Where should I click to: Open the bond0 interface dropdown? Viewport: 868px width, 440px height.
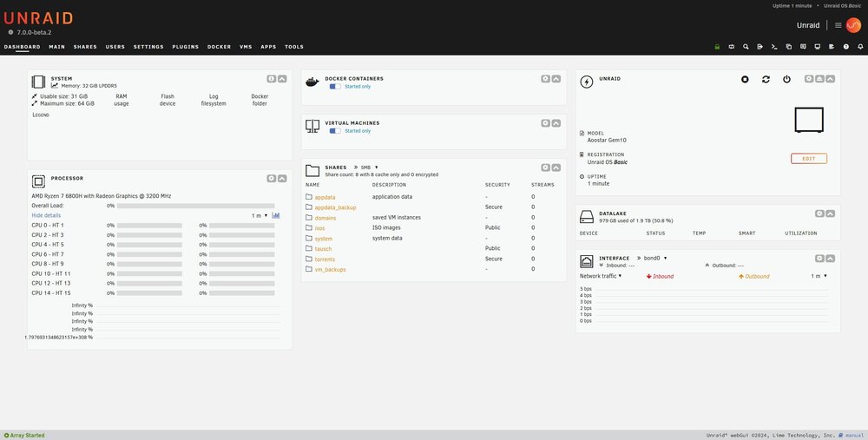654,258
